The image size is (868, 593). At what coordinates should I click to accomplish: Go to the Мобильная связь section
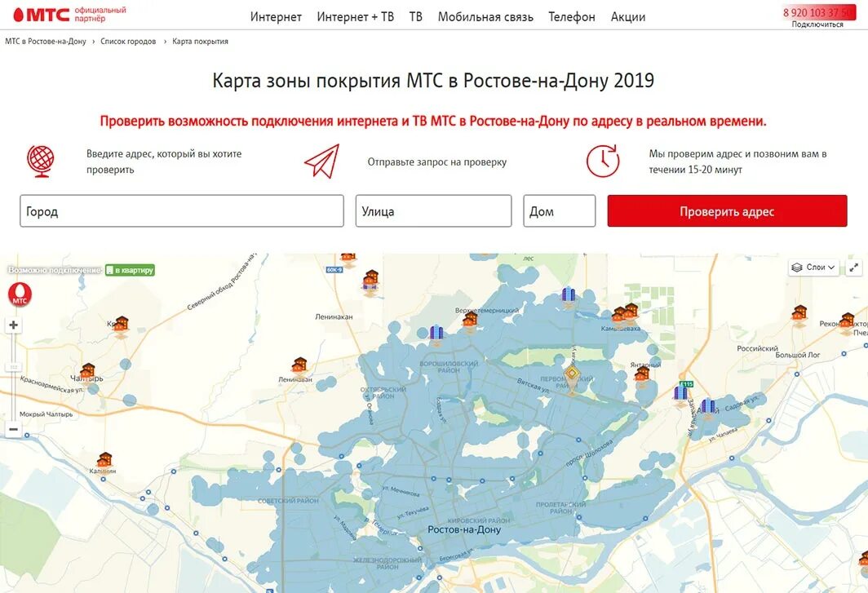pyautogui.click(x=485, y=17)
